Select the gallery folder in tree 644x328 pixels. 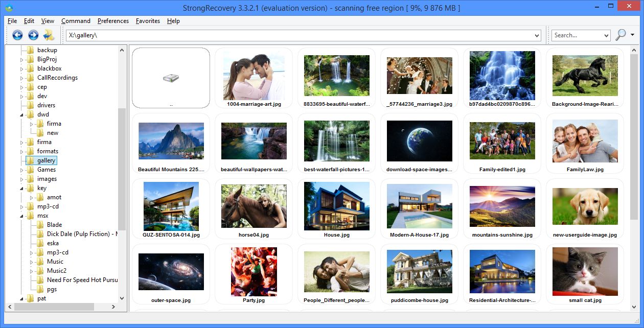coord(46,160)
